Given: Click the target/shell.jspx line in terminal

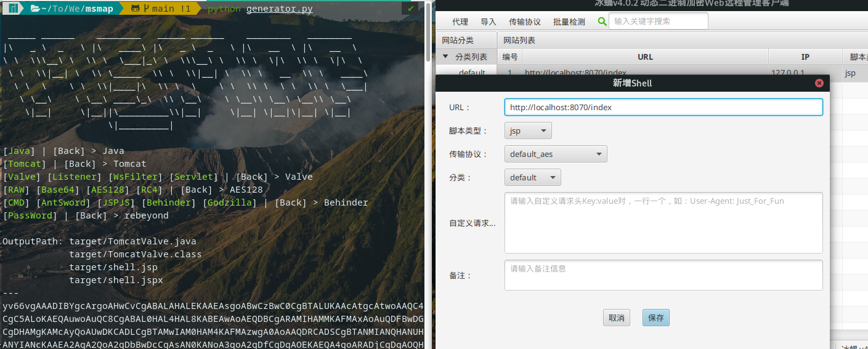Looking at the screenshot, I should tap(116, 280).
